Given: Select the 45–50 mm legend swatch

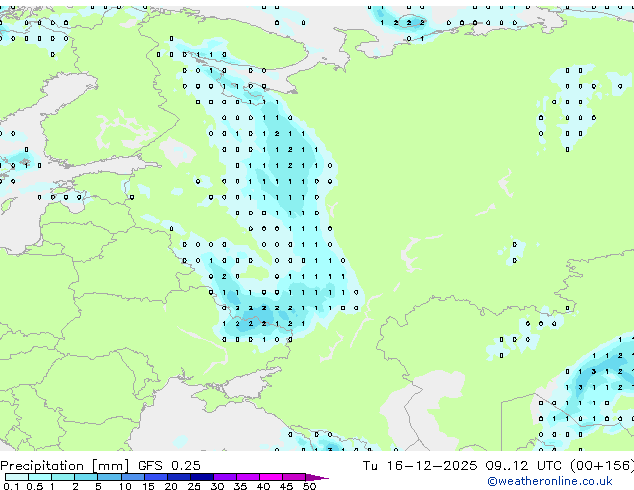Looking at the screenshot, I should coord(294,477).
